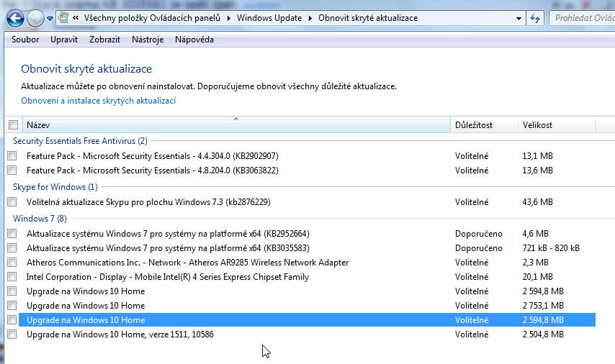Click the Control Panel icon in address bar
Screen dimensions: 615x364
(63, 18)
